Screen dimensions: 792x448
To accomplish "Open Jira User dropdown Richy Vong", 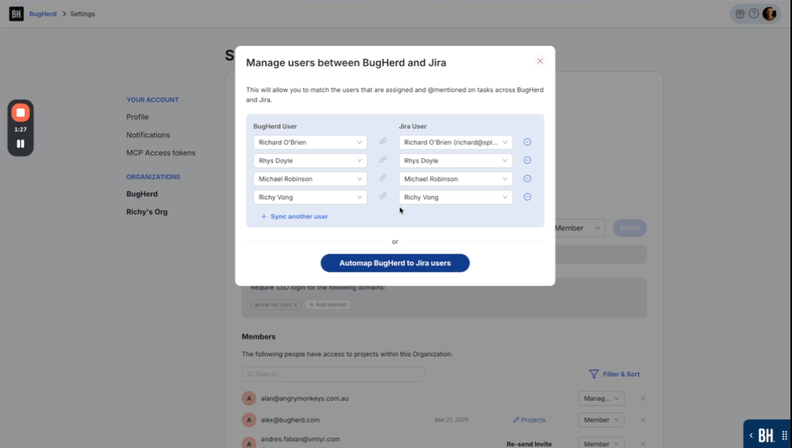I will [456, 197].
